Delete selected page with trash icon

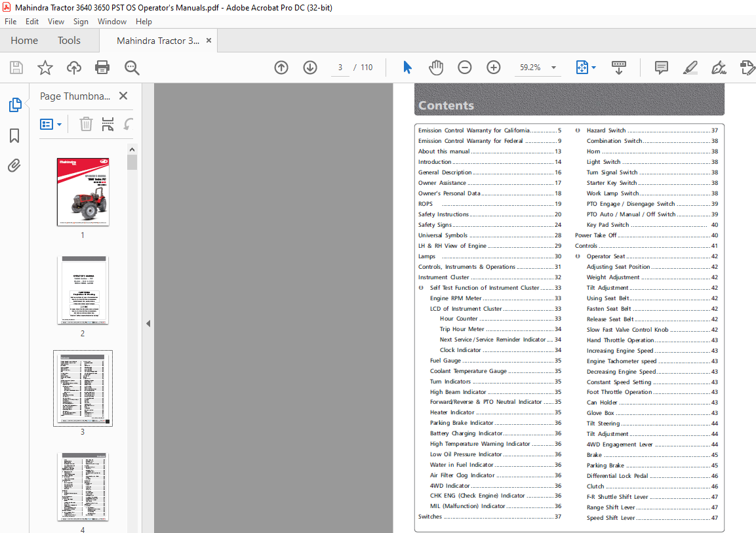click(x=86, y=125)
